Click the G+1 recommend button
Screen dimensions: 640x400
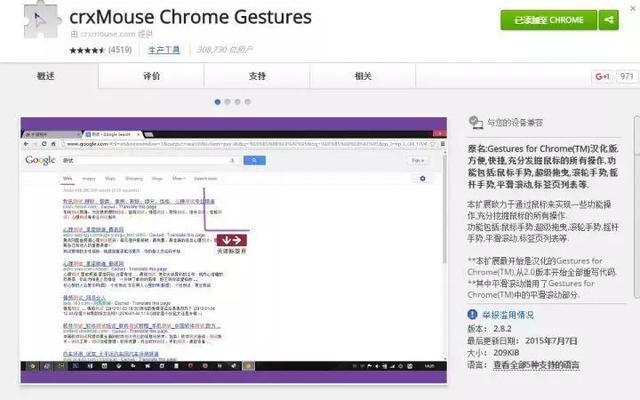click(602, 76)
